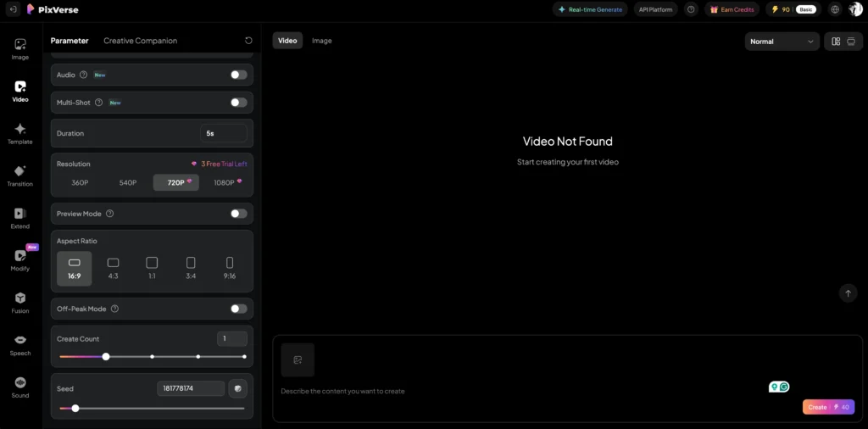Select 720P resolution

click(176, 182)
